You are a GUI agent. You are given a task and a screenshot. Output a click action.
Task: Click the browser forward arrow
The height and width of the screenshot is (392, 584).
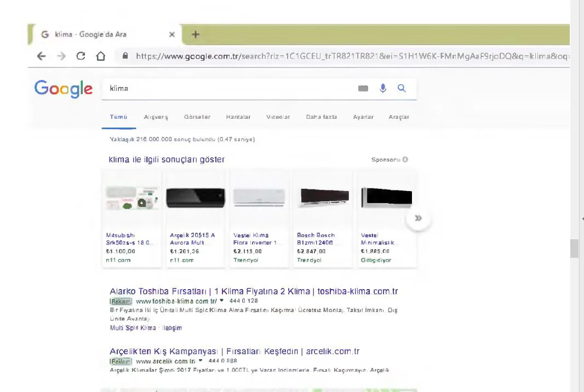point(61,56)
